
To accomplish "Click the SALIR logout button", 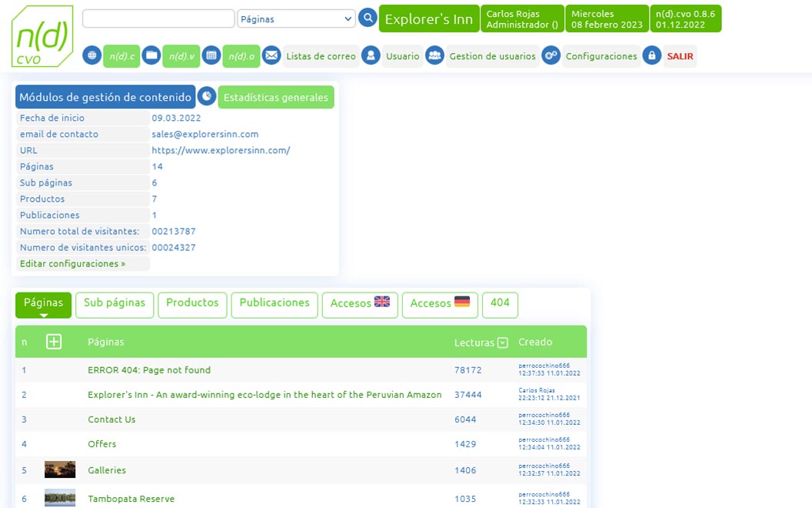I will point(680,56).
